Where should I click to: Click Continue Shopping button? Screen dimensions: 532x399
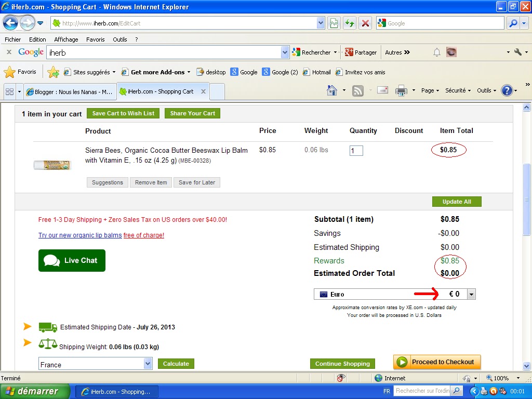[x=342, y=364]
